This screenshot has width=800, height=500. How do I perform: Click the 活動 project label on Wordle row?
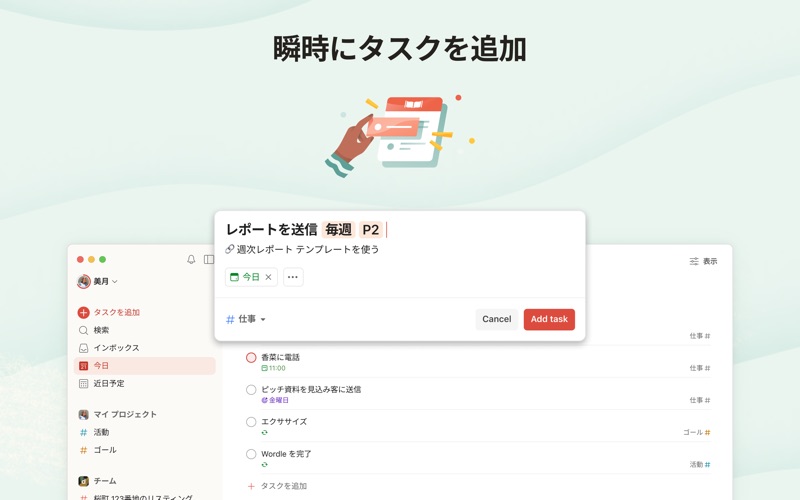[696, 465]
